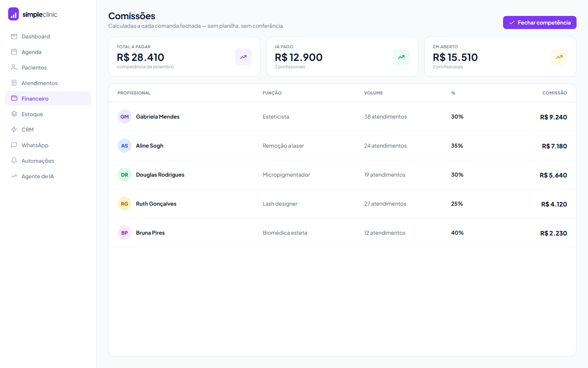Click the 35% percentage value
The image size is (588, 368).
[x=457, y=146]
